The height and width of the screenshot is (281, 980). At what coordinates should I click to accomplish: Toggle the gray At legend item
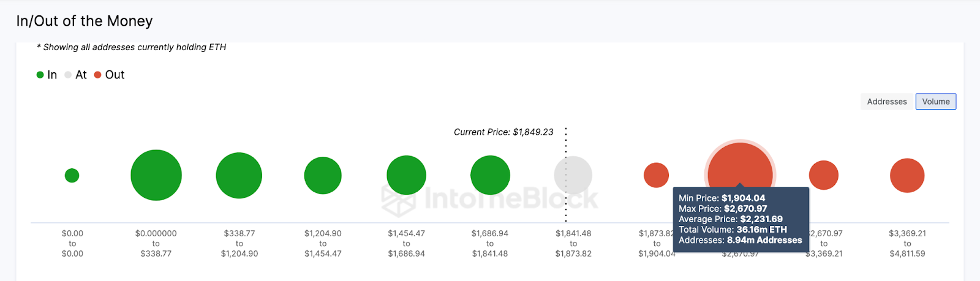click(x=76, y=75)
